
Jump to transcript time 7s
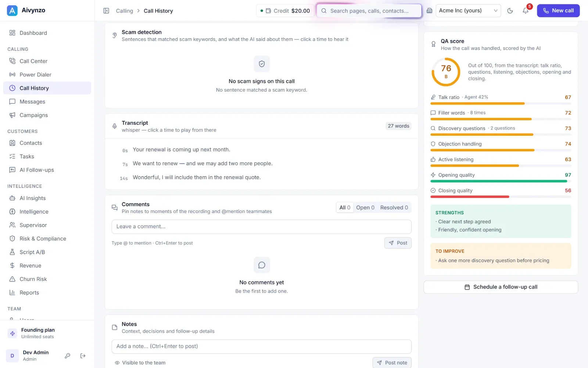(x=125, y=164)
